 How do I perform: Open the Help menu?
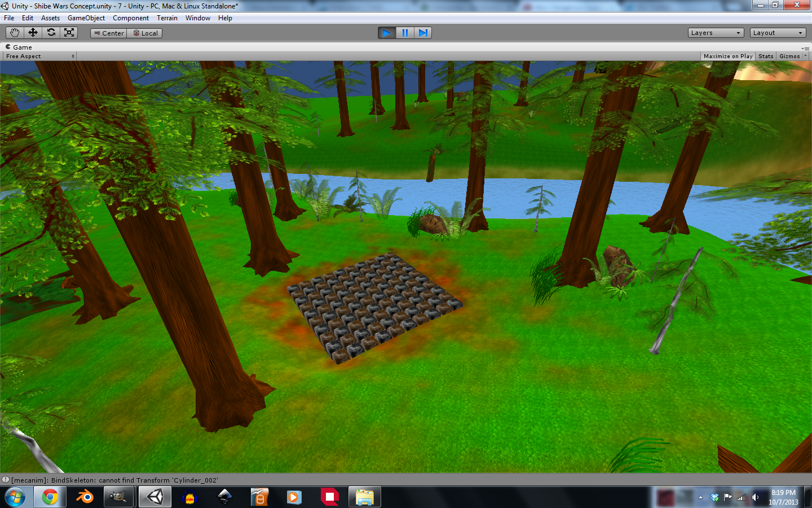point(225,18)
